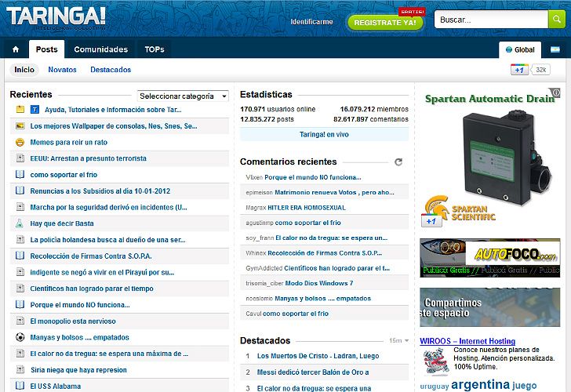
Task: Click the blue T icon beside Ayuda post
Action: click(35, 109)
